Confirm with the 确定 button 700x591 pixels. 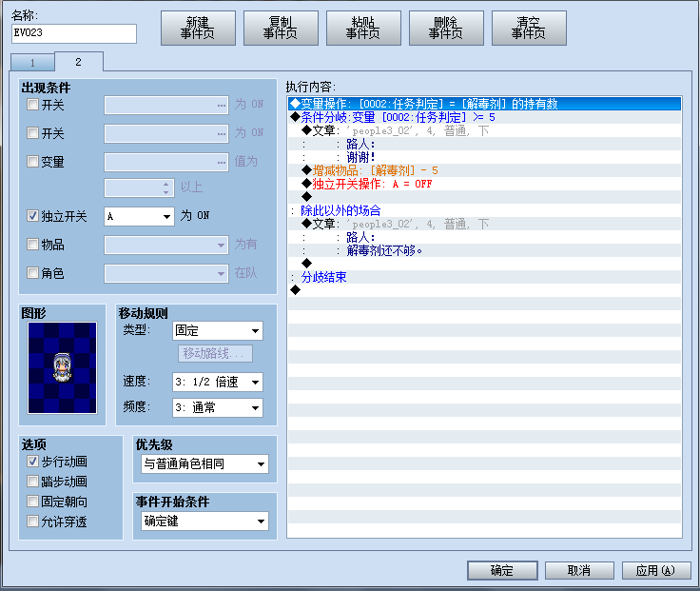(502, 570)
